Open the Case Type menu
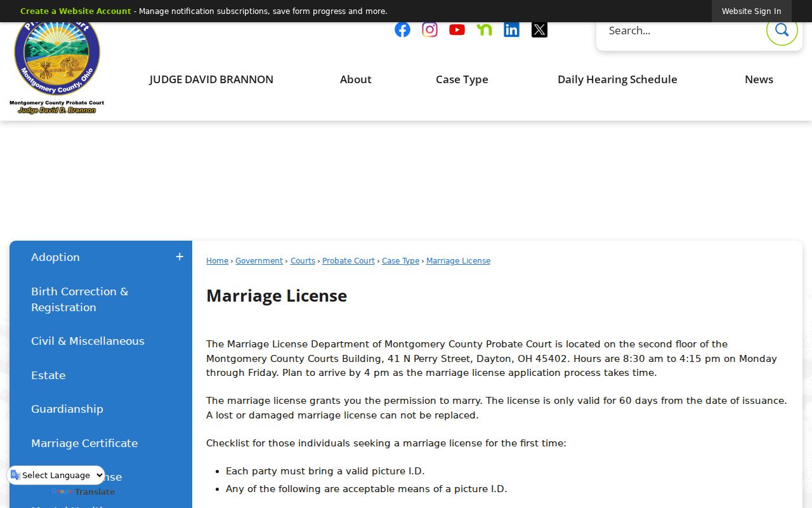The height and width of the screenshot is (508, 812). (462, 79)
